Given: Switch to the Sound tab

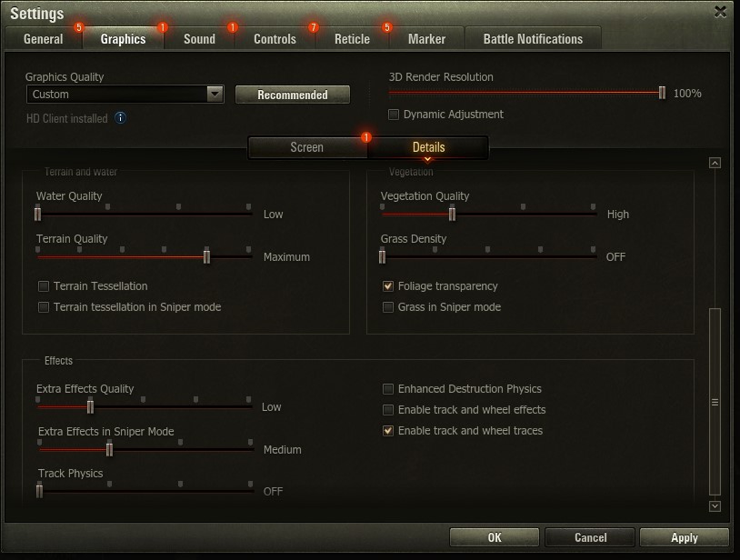Looking at the screenshot, I should point(199,39).
